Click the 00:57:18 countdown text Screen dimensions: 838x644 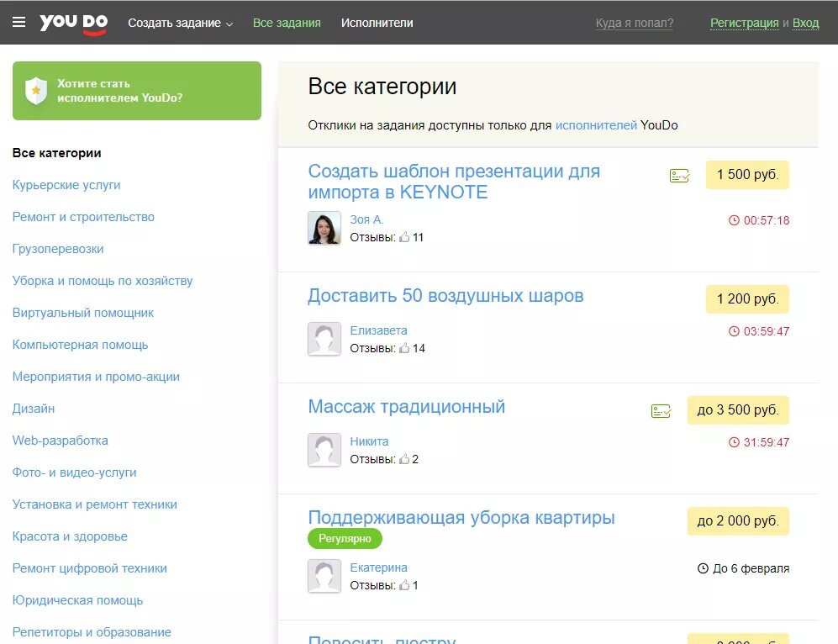coord(767,220)
